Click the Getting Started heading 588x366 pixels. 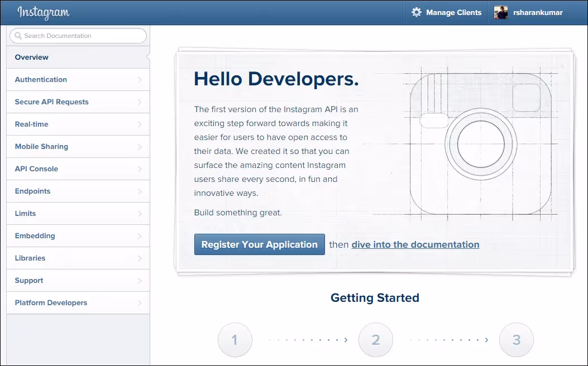tap(375, 298)
